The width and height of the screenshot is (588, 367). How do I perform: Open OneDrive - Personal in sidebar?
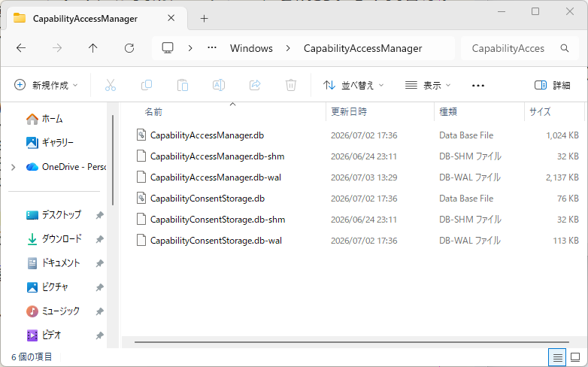[x=66, y=167]
